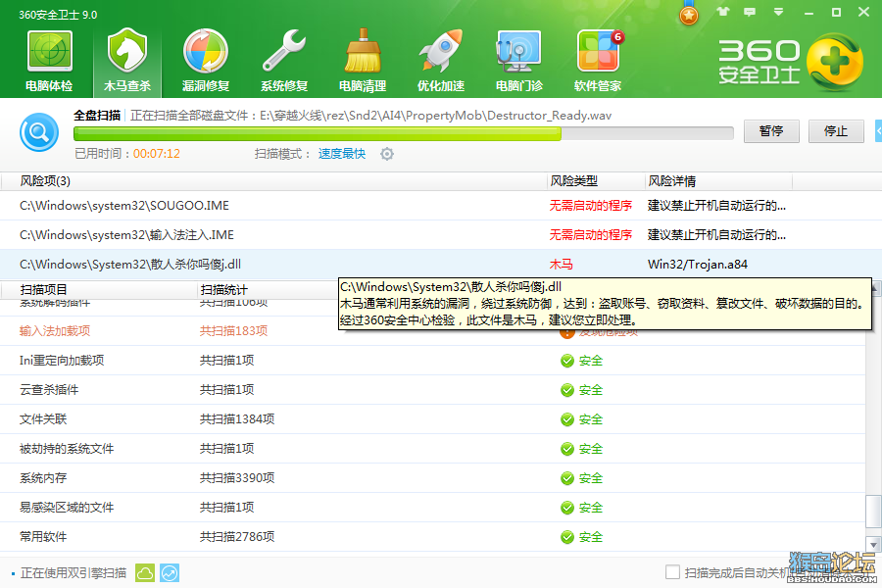Click the medal badge icon in title bar
Screen dimensions: 882x588
point(689,14)
